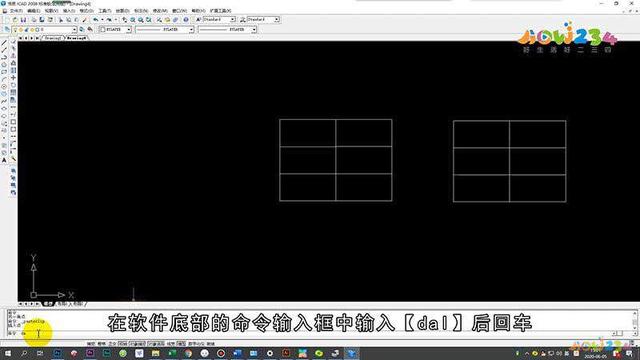Screen dimensions: 640x360
Task: Switch to the first Drawing document tab
Action: [x=53, y=38]
